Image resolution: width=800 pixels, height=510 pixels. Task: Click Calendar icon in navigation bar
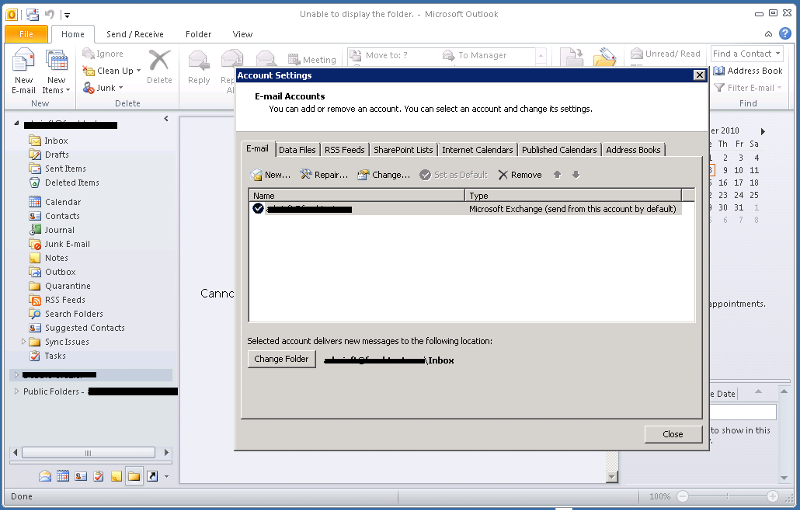63,476
